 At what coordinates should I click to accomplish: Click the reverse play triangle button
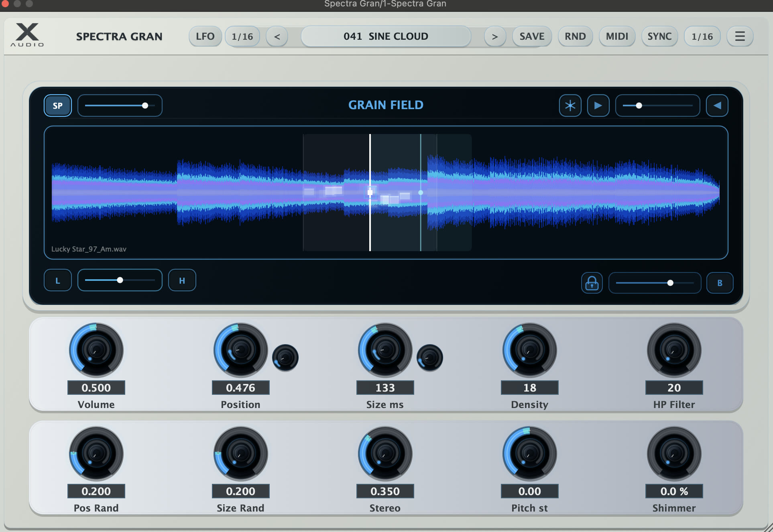[x=717, y=106]
